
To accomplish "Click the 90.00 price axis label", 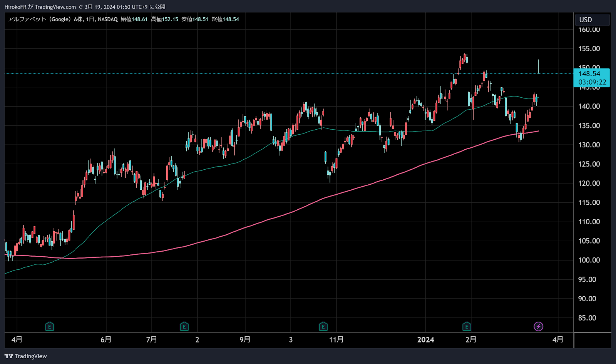I will [x=587, y=299].
